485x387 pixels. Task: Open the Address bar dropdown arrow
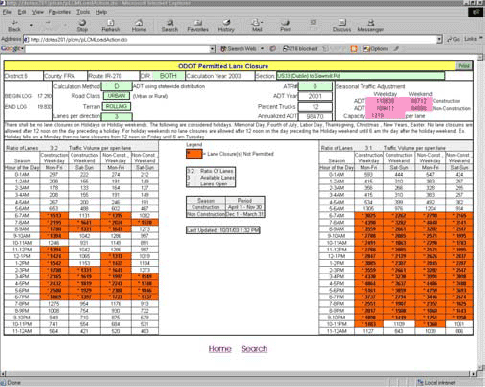click(x=439, y=40)
